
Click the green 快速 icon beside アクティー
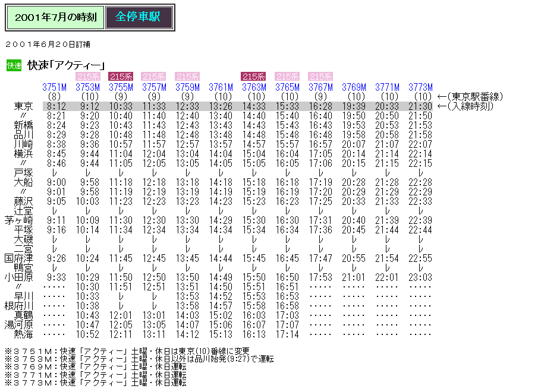tap(14, 65)
